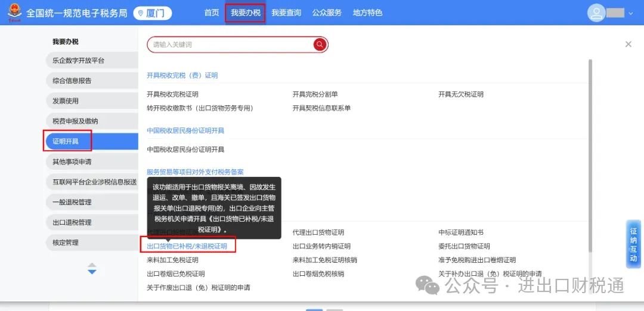Open 出口卷烟已免税证明 link
Image resolution: width=644 pixels, height=311 pixels.
coord(176,274)
